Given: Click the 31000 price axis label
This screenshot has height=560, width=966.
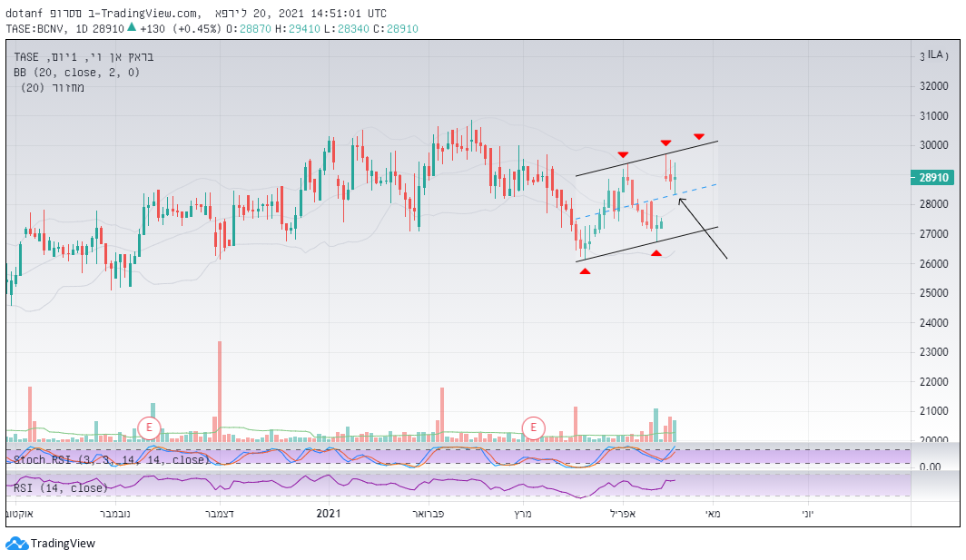Looking at the screenshot, I should 934,116.
